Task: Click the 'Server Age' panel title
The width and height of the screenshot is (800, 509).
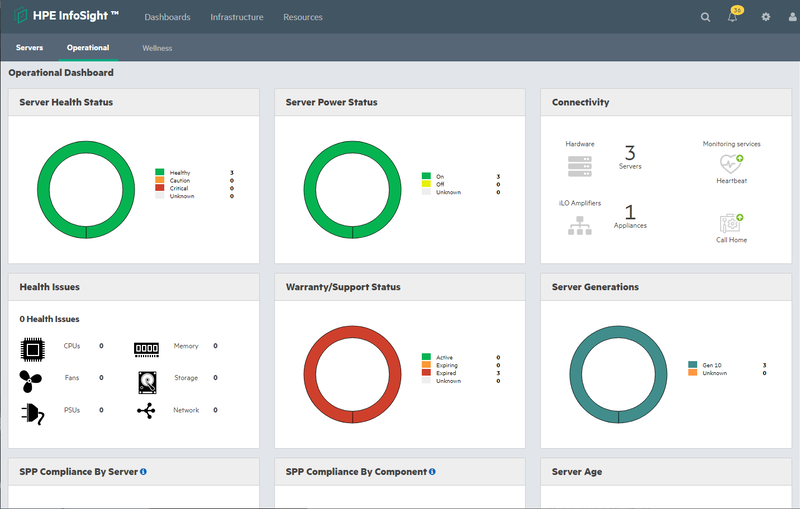Action: tap(577, 472)
